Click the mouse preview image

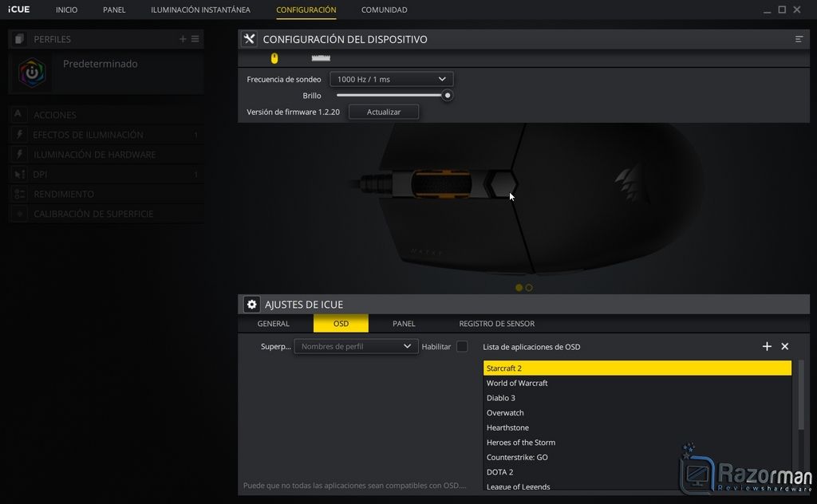point(527,200)
